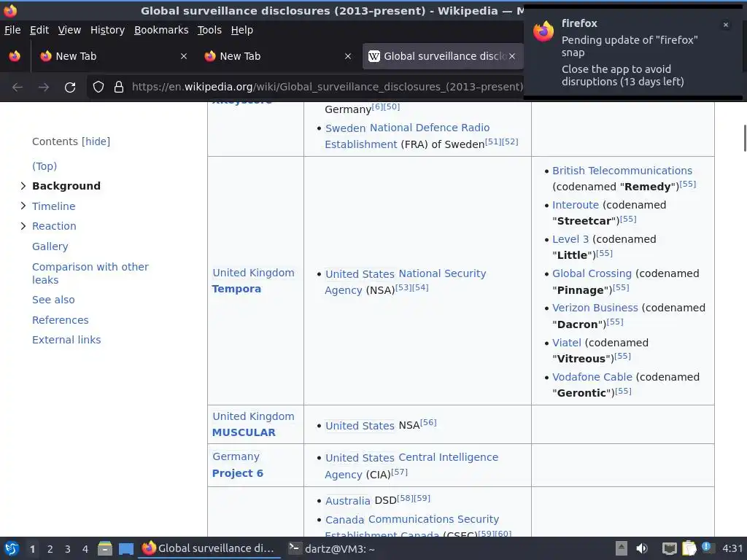747x560 pixels.
Task: Click the update notifier tray icon
Action: [707, 547]
